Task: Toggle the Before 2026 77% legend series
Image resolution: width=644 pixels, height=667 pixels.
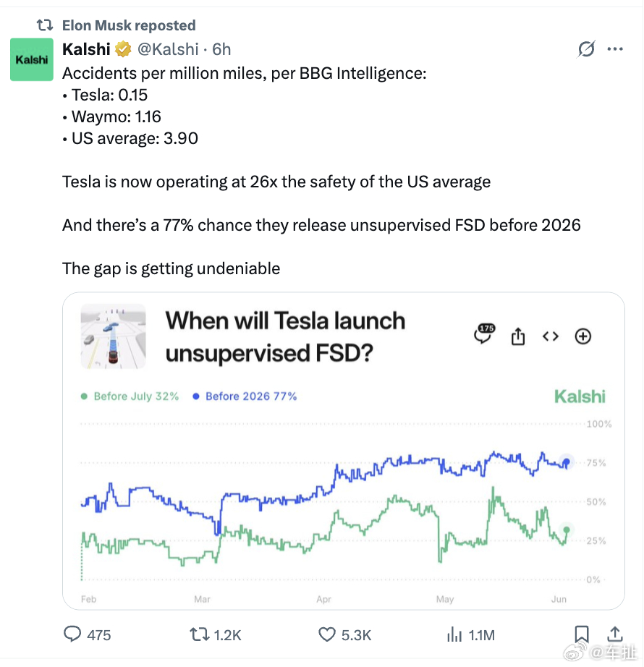Action: [x=245, y=396]
